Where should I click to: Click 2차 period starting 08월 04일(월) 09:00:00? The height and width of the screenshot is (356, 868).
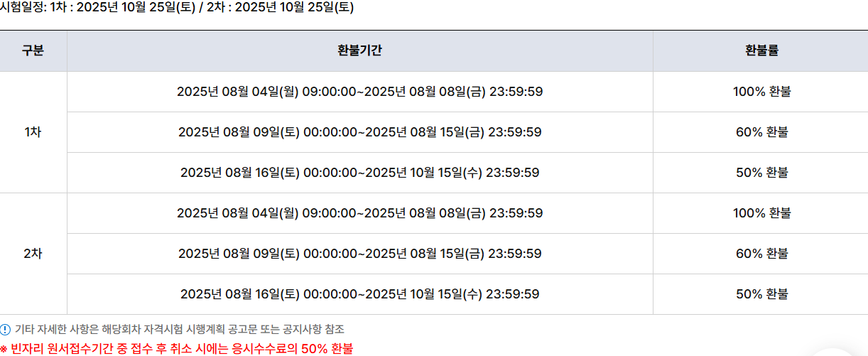[x=360, y=213]
